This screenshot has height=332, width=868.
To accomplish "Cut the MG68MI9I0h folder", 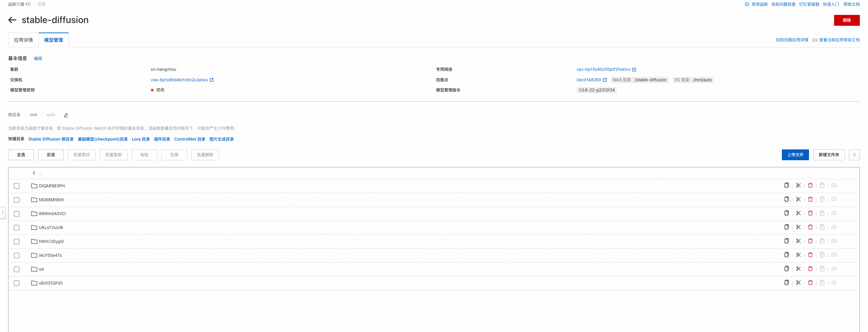I will point(798,199).
